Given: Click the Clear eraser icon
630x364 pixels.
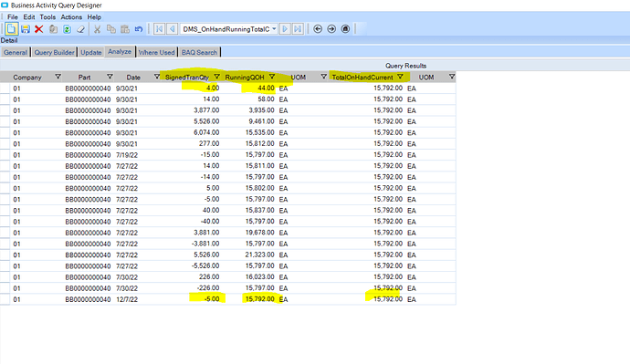Looking at the screenshot, I should [x=80, y=29].
